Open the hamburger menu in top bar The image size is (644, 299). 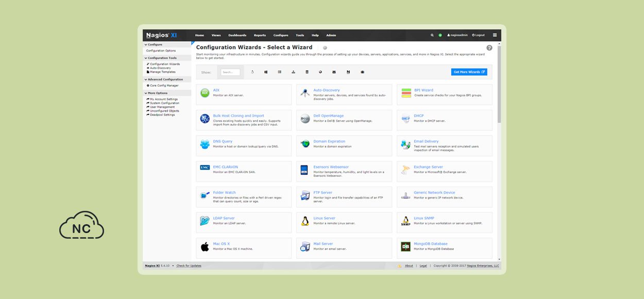[x=495, y=35]
